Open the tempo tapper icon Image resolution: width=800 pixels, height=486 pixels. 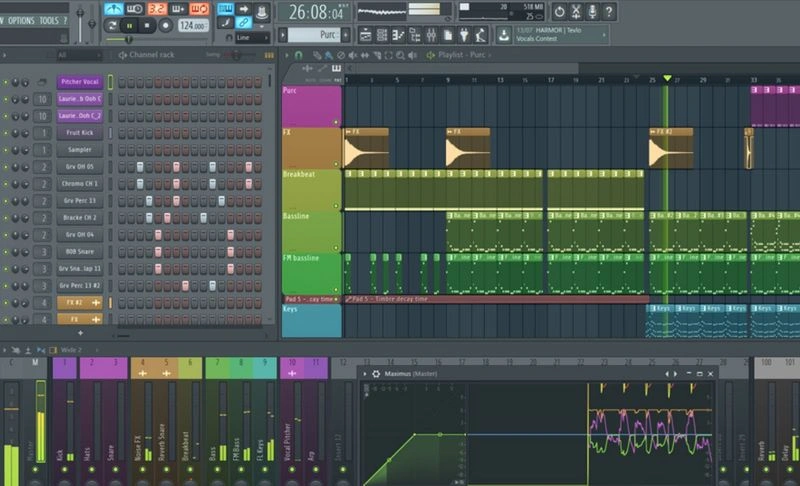[480, 35]
